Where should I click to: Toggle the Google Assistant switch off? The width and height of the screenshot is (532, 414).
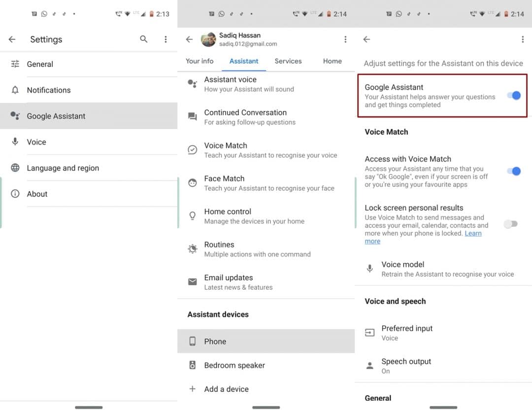click(x=514, y=95)
